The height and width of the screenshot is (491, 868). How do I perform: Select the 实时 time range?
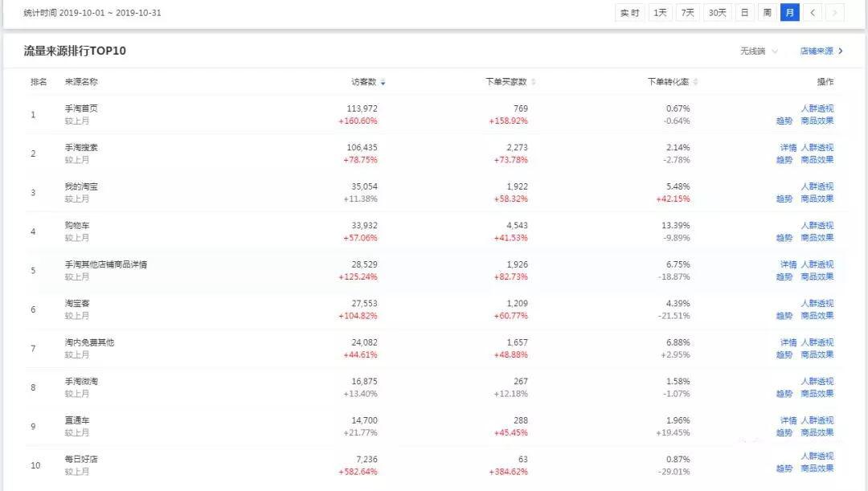(x=630, y=13)
